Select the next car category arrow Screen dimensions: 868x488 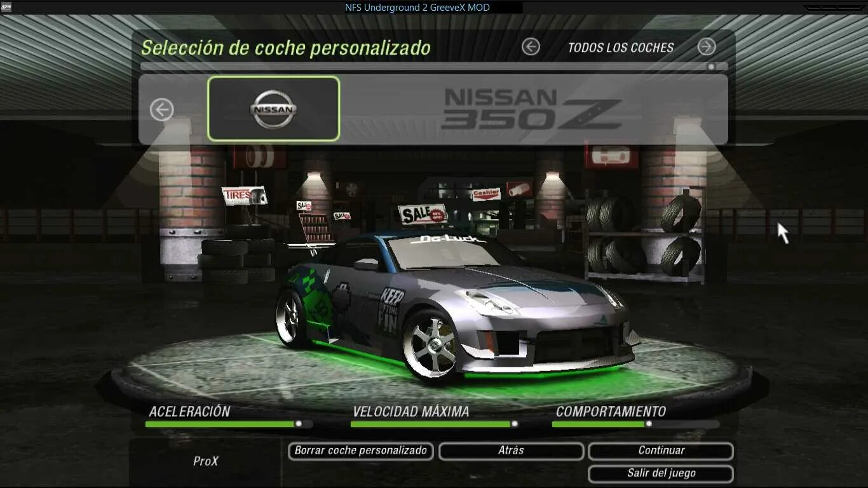coord(707,47)
